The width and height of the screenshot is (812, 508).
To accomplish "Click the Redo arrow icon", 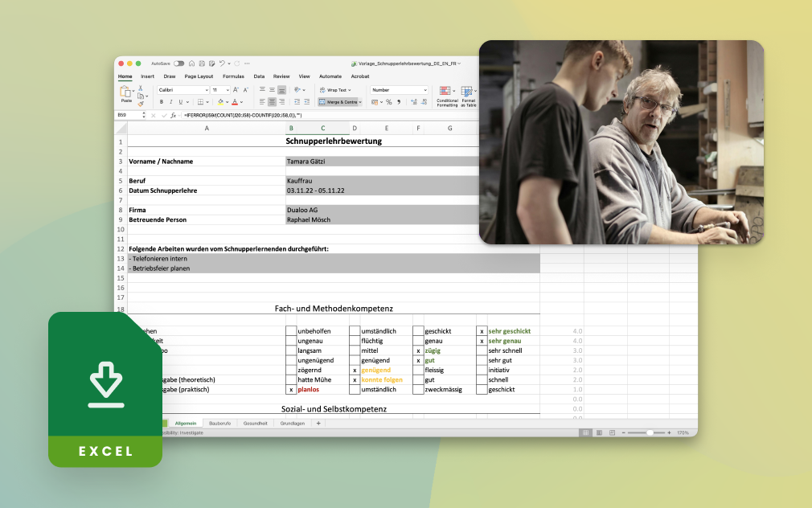I will 237,63.
